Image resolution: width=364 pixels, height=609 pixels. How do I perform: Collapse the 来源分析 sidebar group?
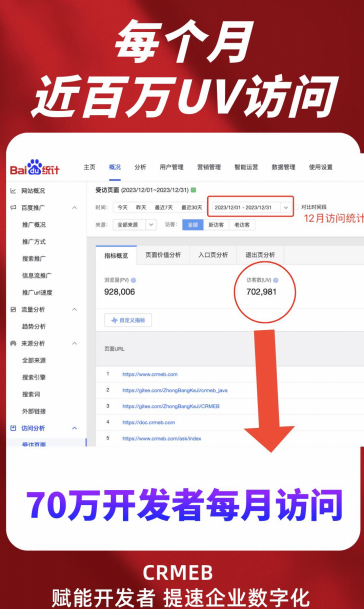coord(75,343)
